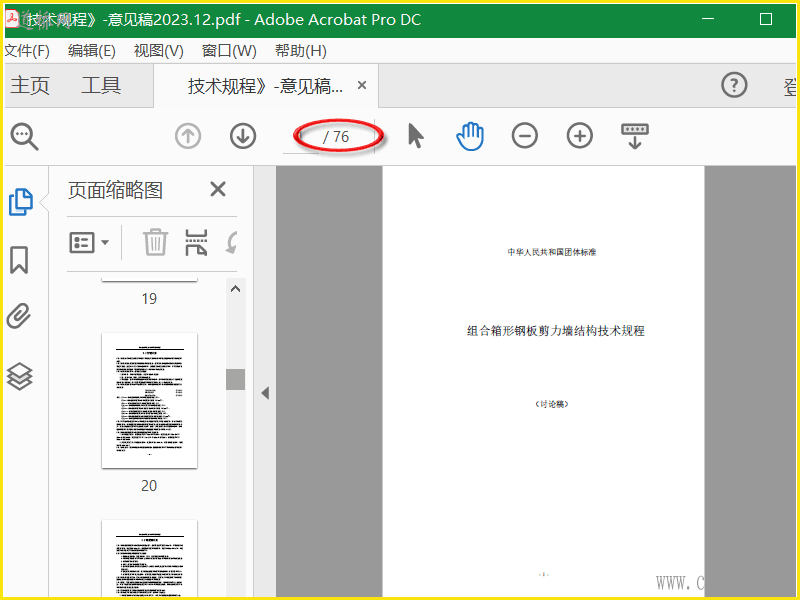Open the 视图(V) menu
Screen dimensions: 800x600
[x=159, y=51]
